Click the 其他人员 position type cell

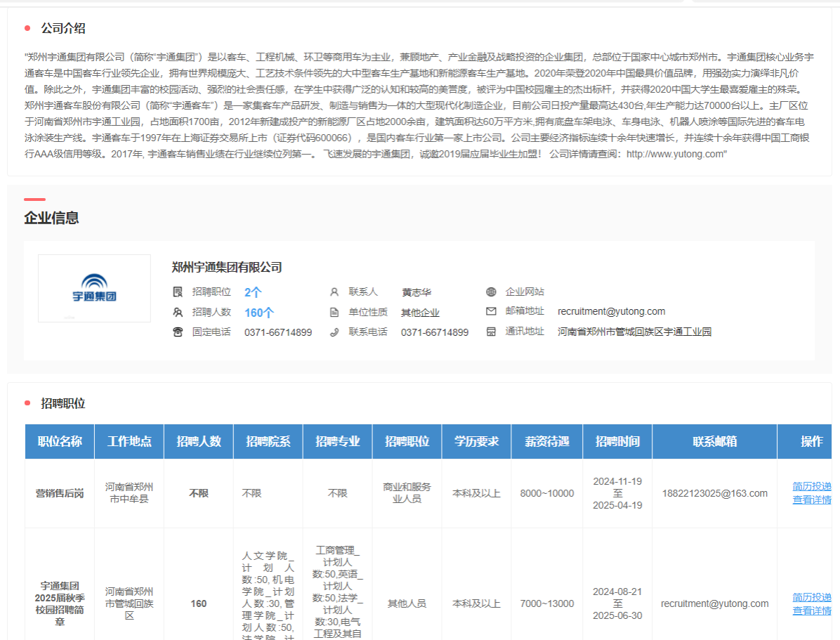click(407, 603)
